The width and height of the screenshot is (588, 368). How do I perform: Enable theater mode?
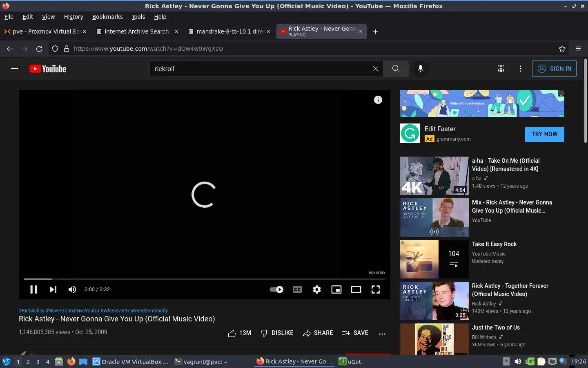[x=356, y=289]
